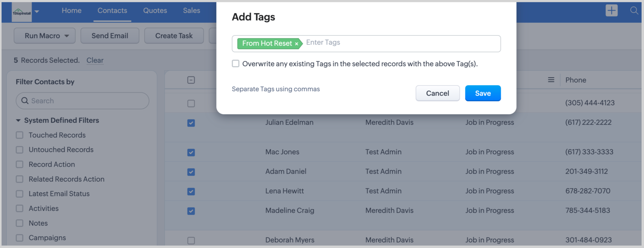644x248 pixels.
Task: Open the Run Macro dropdown
Action: click(x=45, y=36)
